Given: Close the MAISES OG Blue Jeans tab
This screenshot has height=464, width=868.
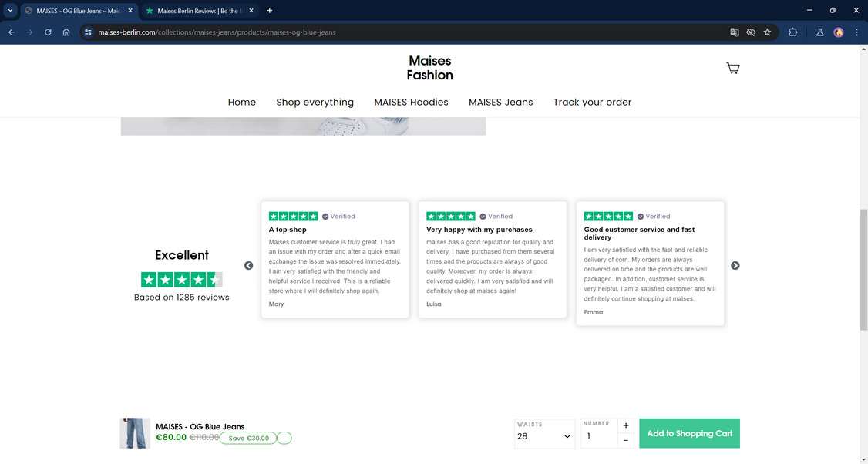Looking at the screenshot, I should pyautogui.click(x=130, y=11).
